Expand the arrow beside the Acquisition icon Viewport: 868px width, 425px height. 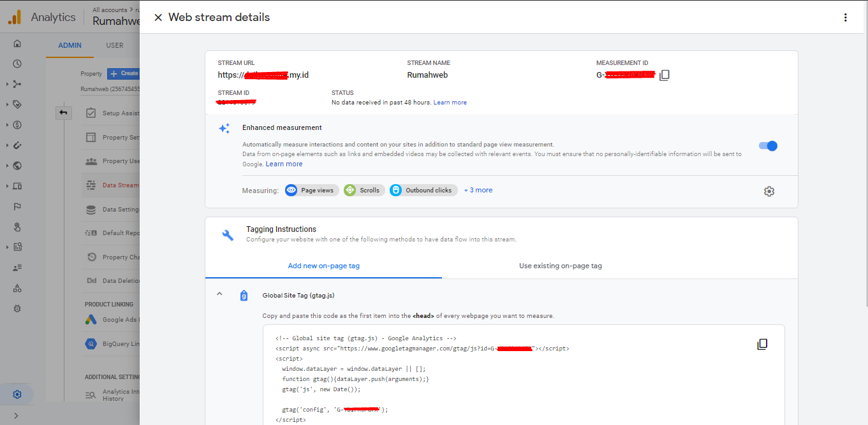pos(7,84)
